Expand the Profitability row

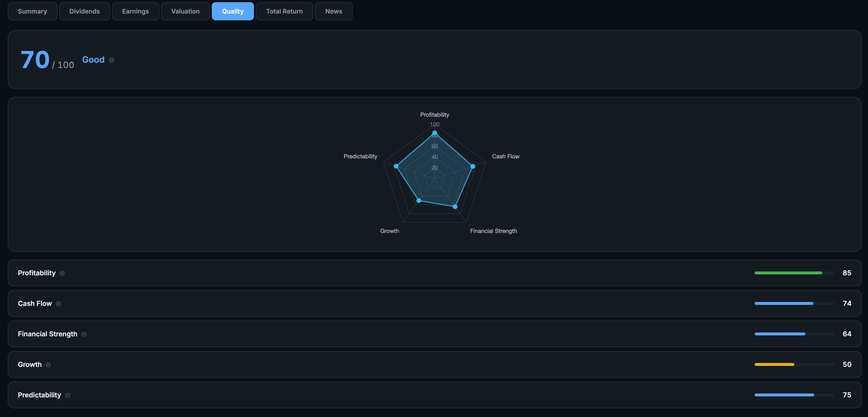click(x=434, y=273)
